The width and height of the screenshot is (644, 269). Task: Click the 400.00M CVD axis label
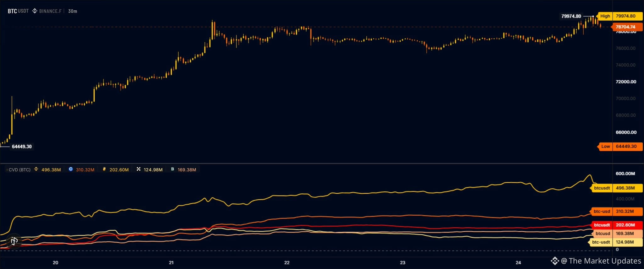coord(625,199)
